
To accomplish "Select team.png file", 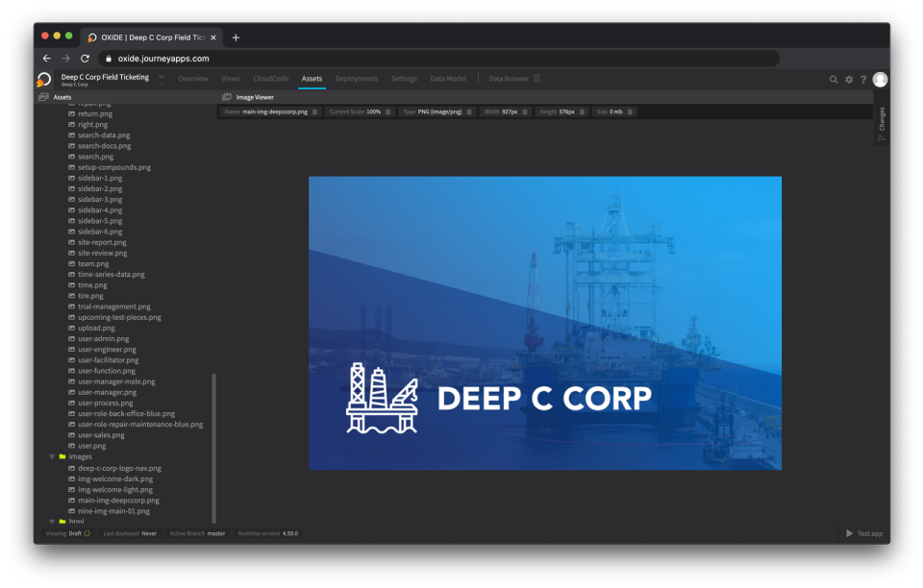I will click(x=93, y=264).
